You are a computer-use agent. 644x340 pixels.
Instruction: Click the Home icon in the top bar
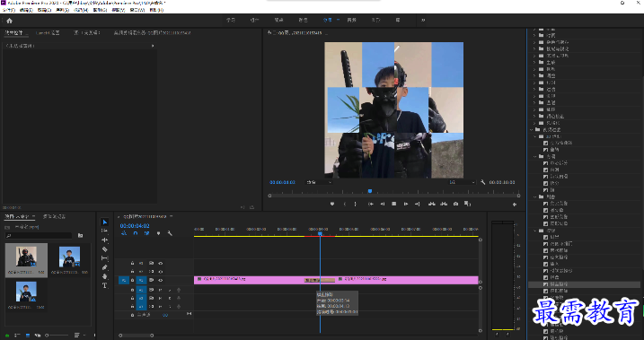[x=10, y=21]
